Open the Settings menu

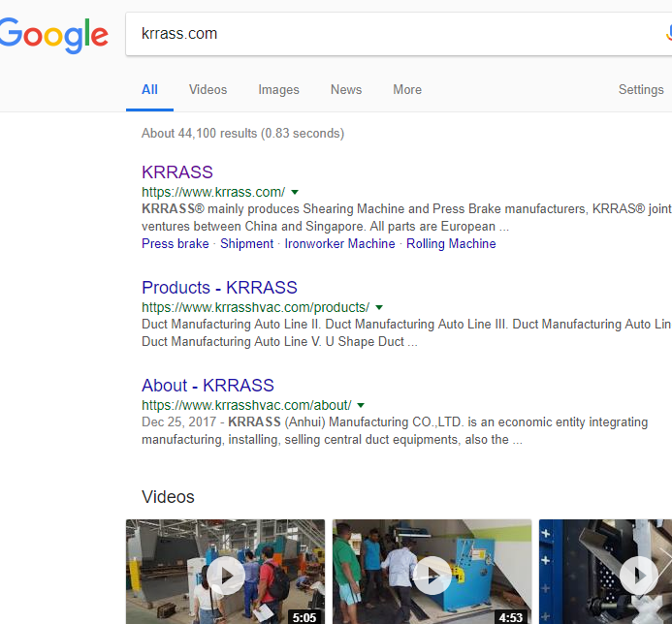pos(641,89)
